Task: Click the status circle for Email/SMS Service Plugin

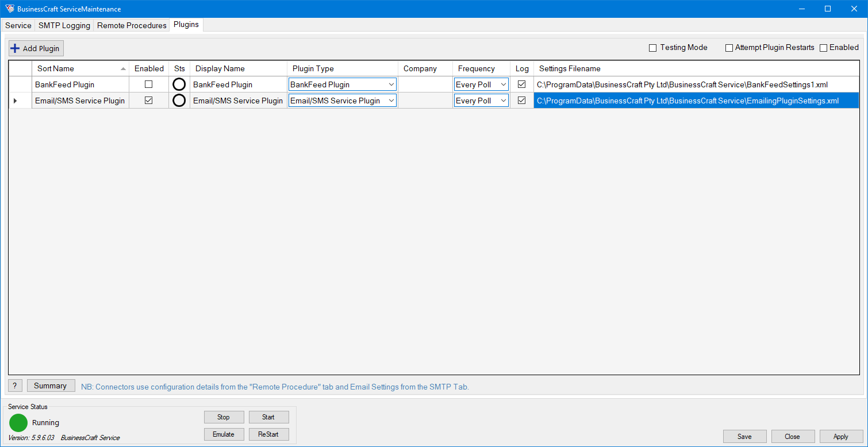Action: (x=179, y=101)
